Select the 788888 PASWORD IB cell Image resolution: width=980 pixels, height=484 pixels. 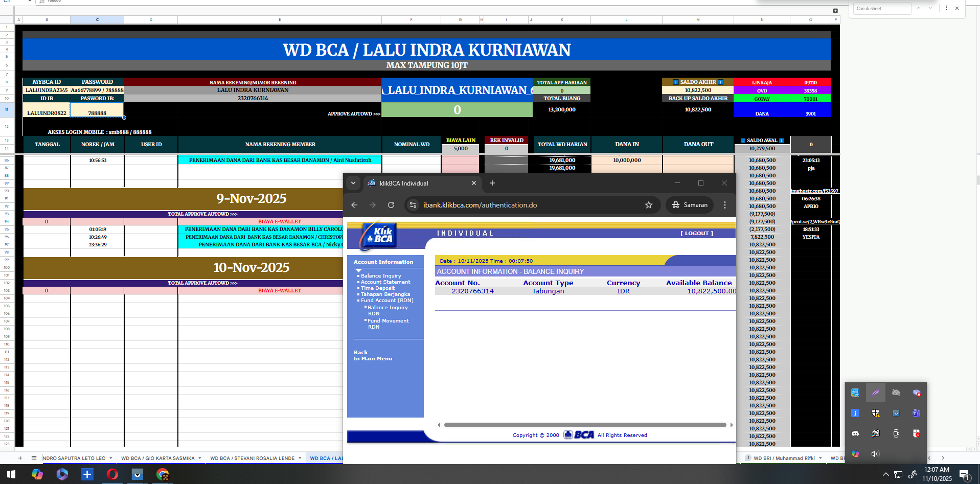[97, 110]
